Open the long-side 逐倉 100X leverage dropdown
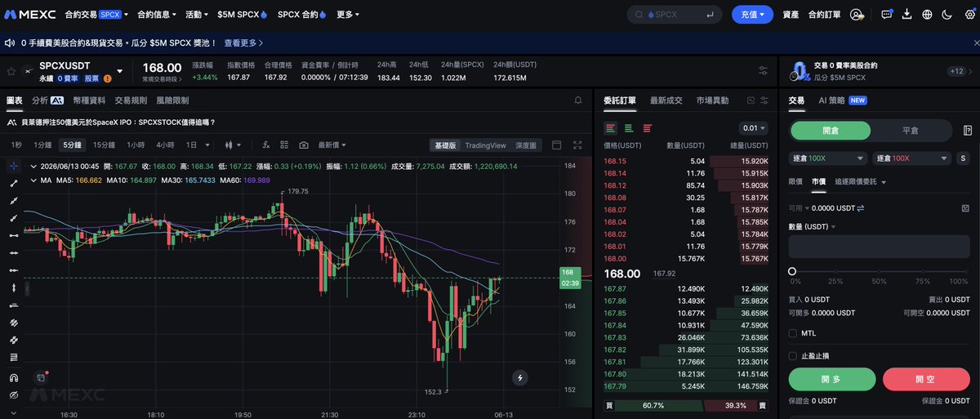Screen dimensions: 980x419 (x=828, y=158)
